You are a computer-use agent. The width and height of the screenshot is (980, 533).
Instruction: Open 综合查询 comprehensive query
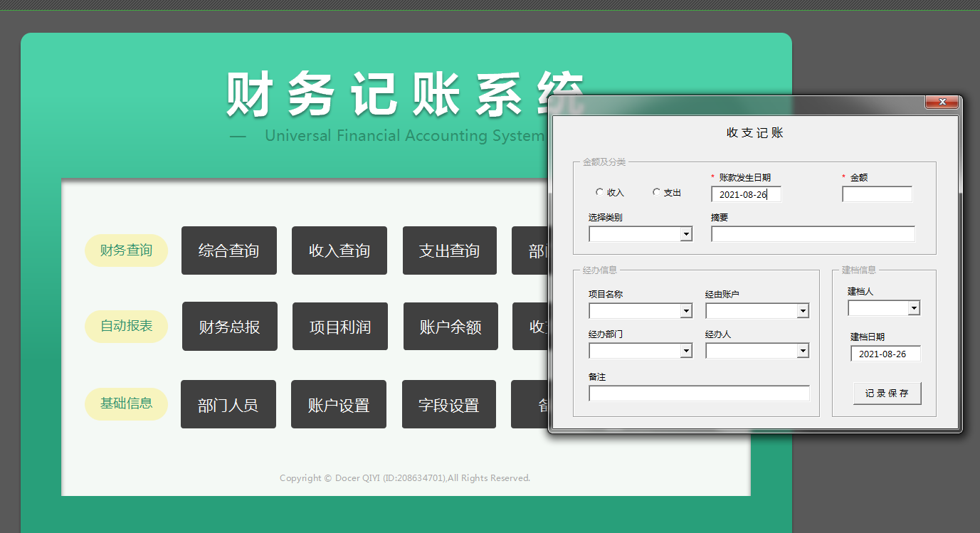pyautogui.click(x=229, y=250)
